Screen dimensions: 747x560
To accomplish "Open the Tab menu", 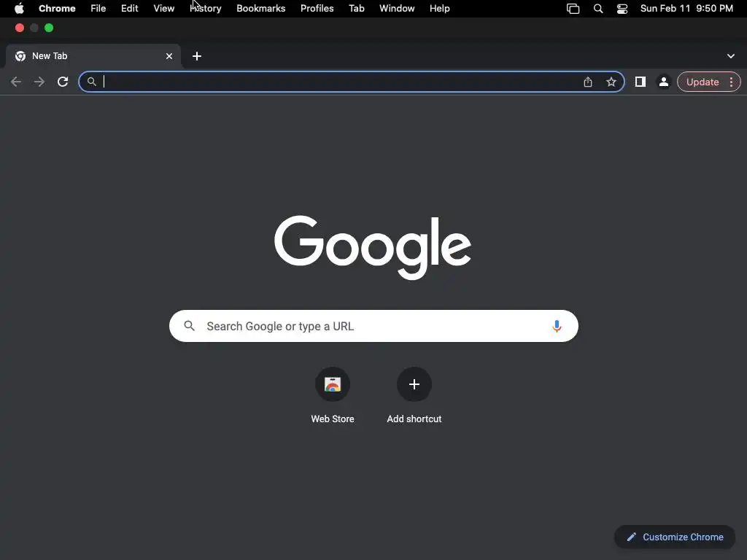I will pos(357,9).
